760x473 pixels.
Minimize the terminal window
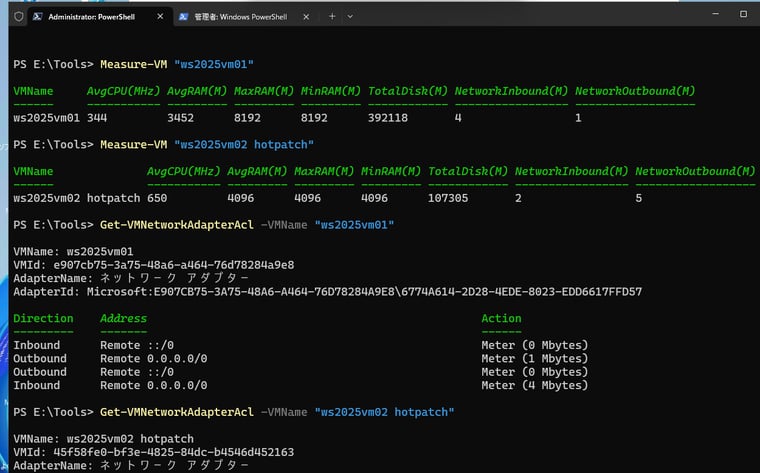[715, 14]
